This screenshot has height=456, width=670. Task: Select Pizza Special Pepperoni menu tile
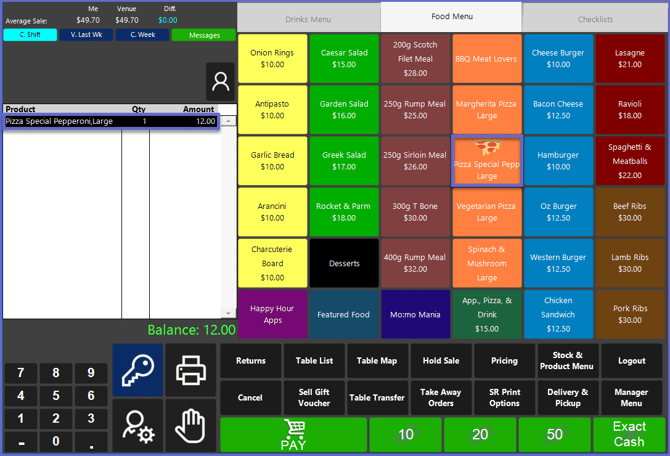[x=487, y=161]
